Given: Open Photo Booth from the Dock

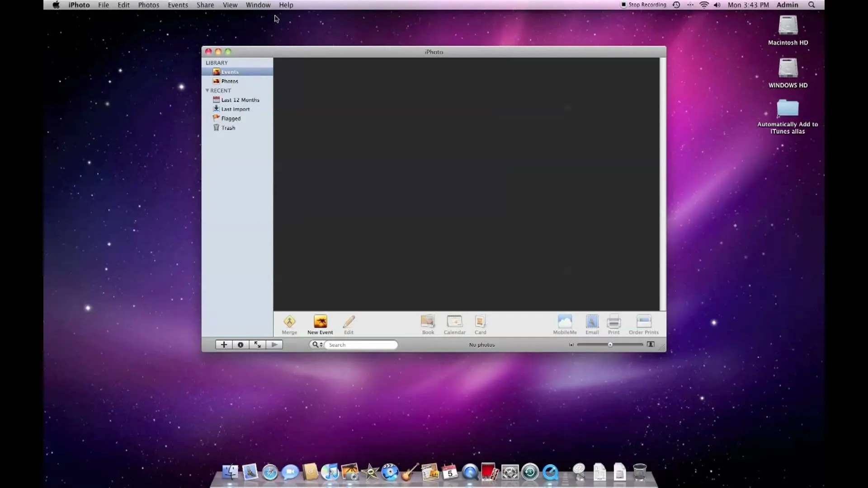Looking at the screenshot, I should (490, 472).
